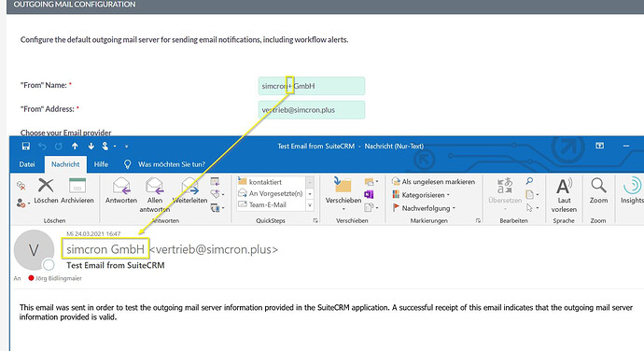This screenshot has height=351, width=644.
Task: Click the message date 'Mi 24.03.2021 16:47'
Action: [93, 234]
